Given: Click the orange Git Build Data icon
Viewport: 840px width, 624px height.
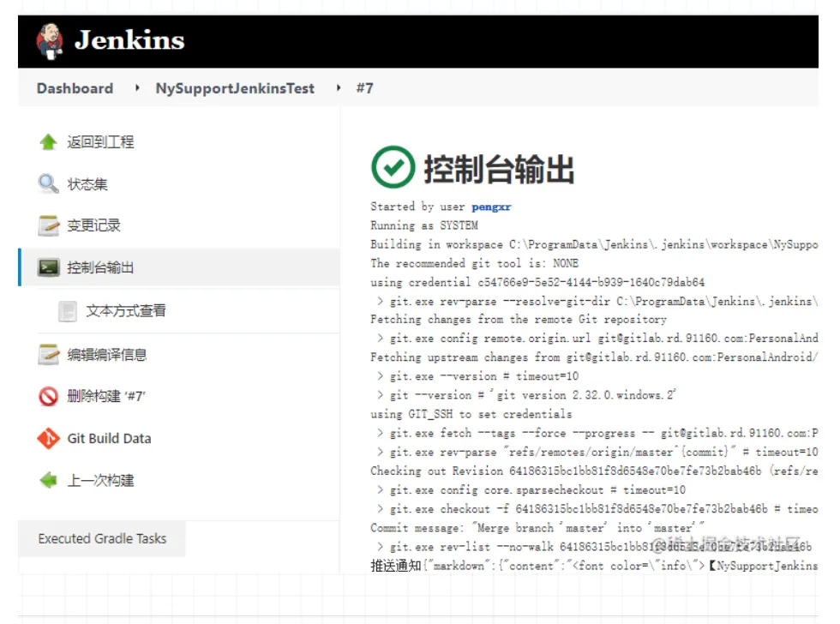Looking at the screenshot, I should point(48,438).
